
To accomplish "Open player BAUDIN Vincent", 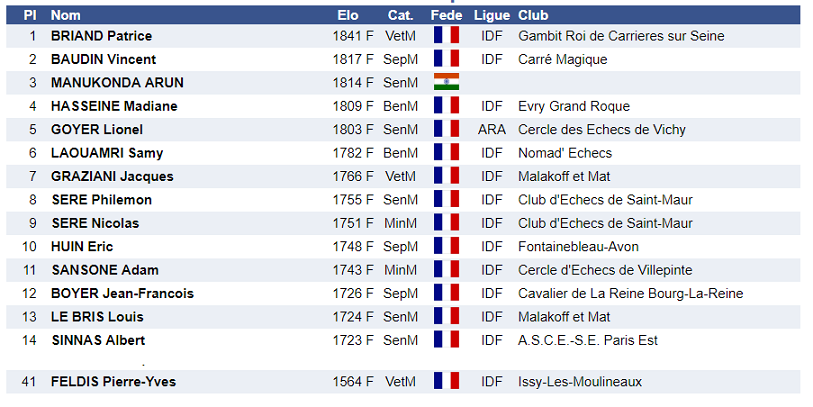I will 103,59.
